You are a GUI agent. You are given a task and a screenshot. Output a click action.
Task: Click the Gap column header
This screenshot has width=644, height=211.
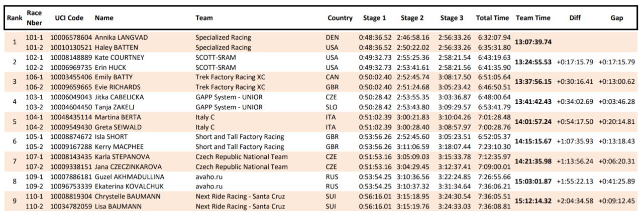point(616,18)
